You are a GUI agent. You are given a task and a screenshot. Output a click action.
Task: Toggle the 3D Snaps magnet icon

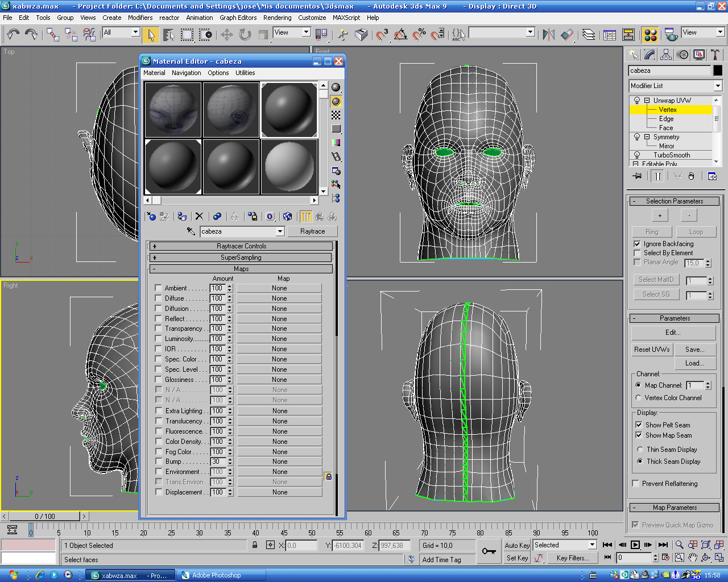tap(382, 35)
